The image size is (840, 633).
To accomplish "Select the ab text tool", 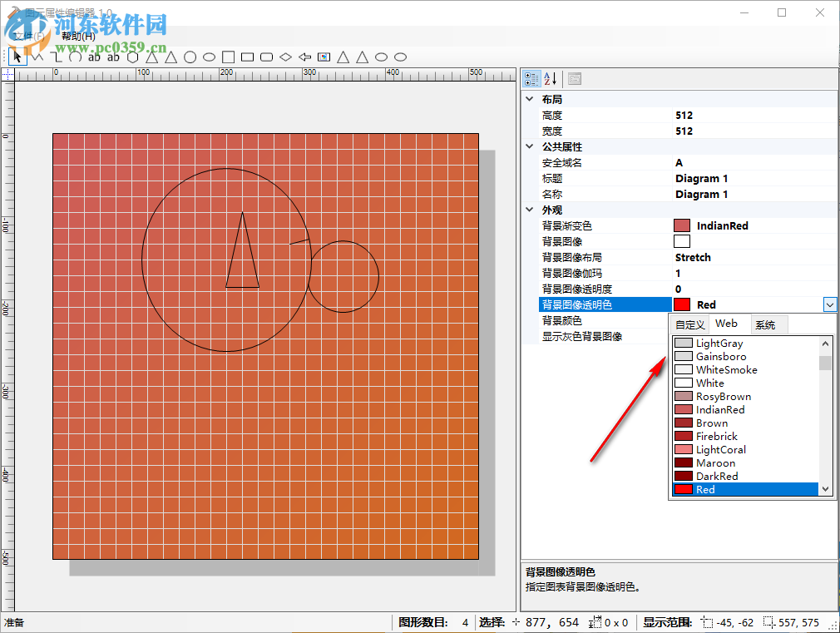I will pos(94,57).
